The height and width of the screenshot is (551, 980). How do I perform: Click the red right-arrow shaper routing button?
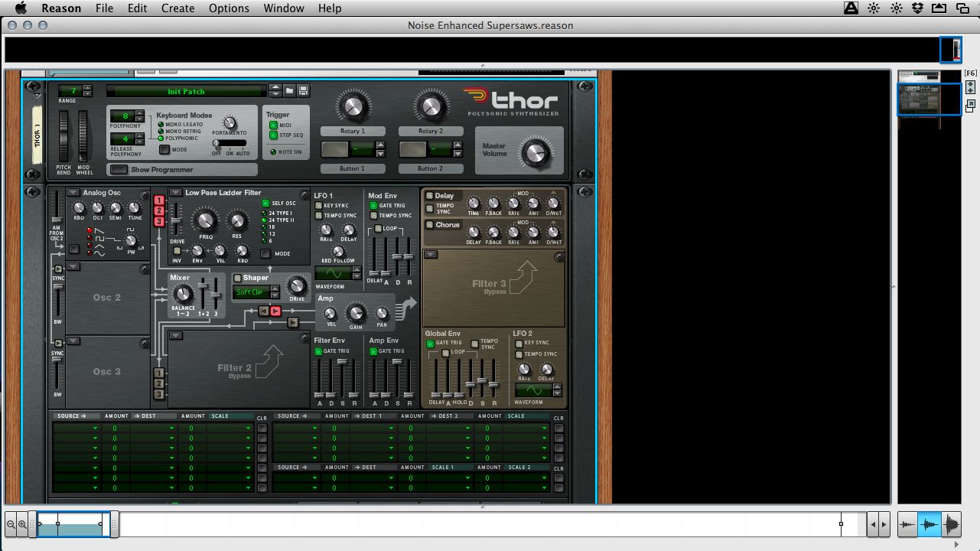(275, 311)
